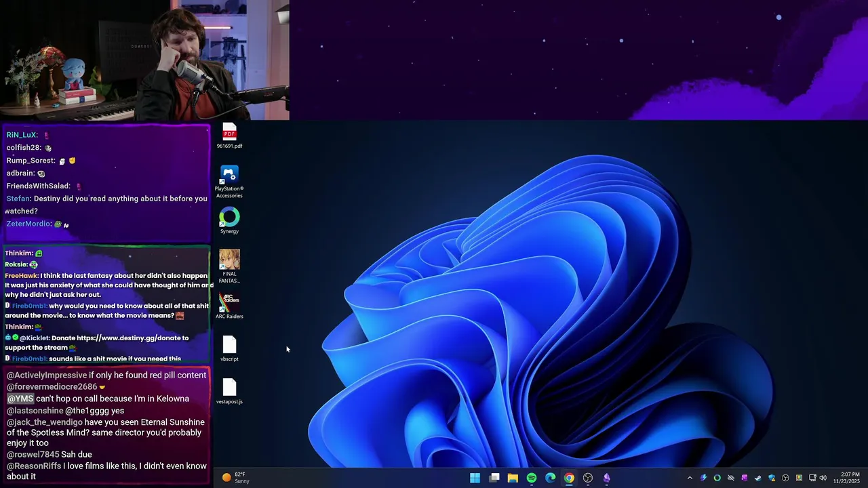Select the Synergy desktop shortcut

[229, 221]
